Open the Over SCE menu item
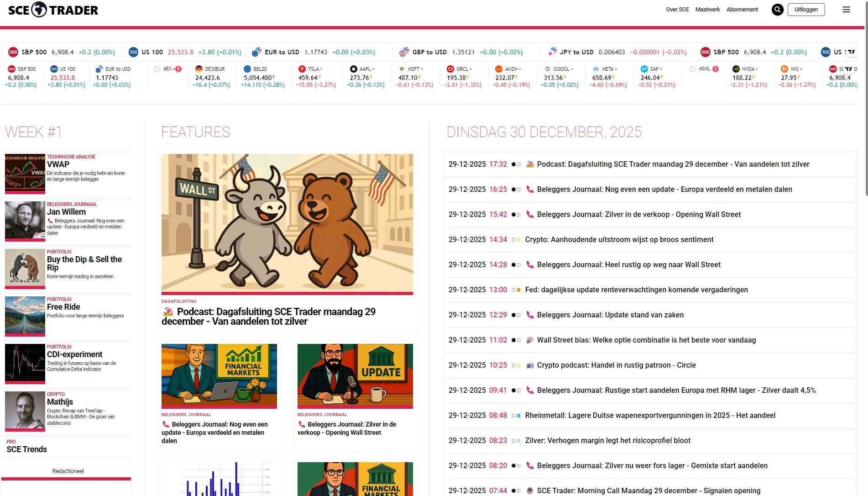 677,10
